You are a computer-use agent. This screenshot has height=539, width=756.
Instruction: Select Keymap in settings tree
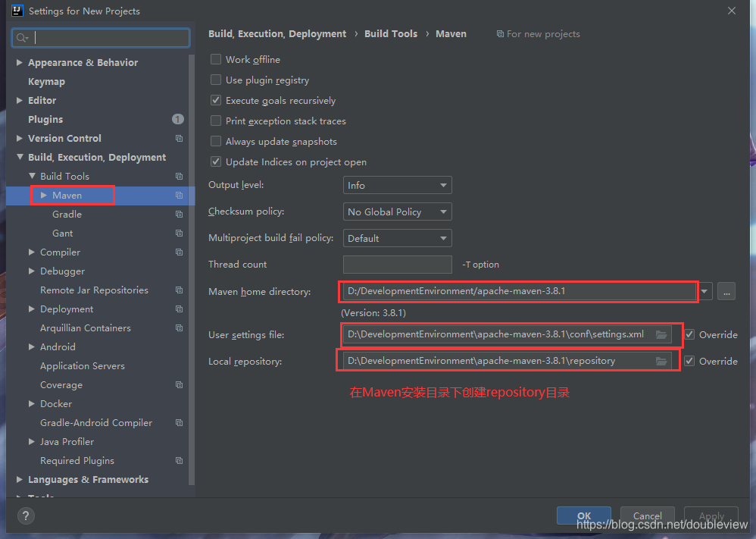click(x=46, y=82)
